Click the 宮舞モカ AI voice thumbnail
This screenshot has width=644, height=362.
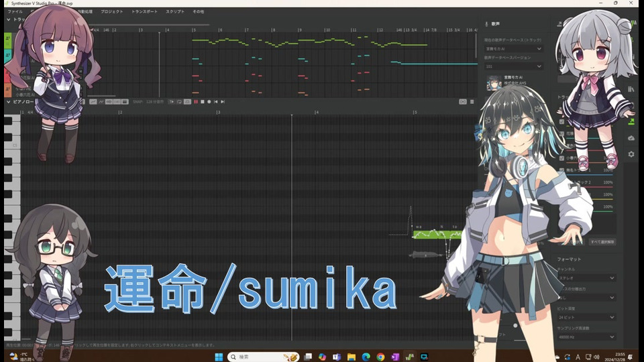click(x=494, y=82)
